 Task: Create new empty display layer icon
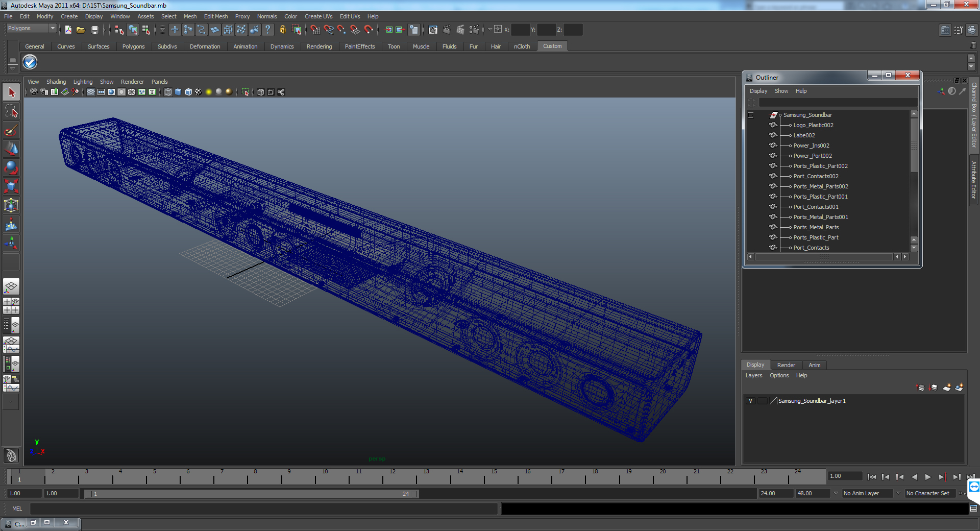coord(947,388)
